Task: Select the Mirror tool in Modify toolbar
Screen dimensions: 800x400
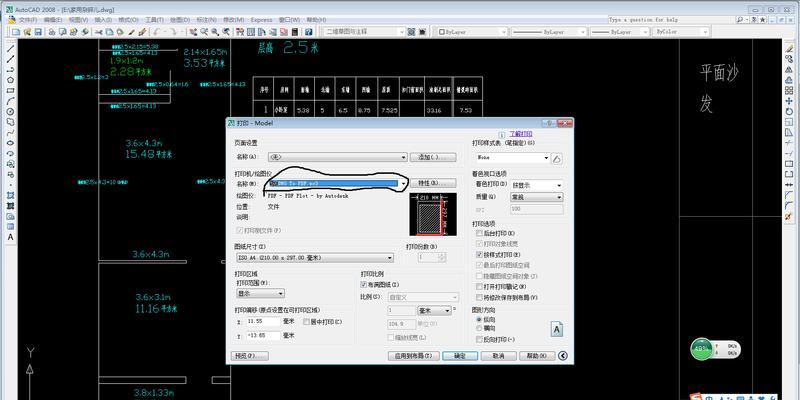Action: pos(789,69)
